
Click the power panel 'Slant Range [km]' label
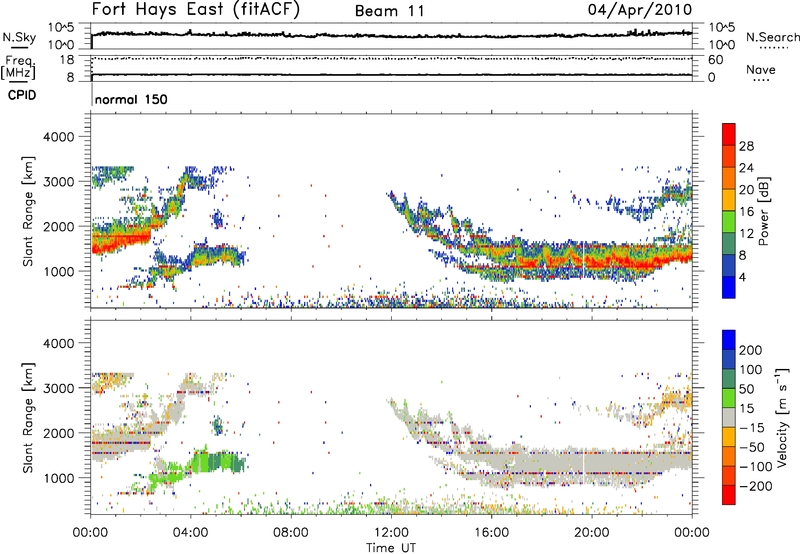point(28,211)
